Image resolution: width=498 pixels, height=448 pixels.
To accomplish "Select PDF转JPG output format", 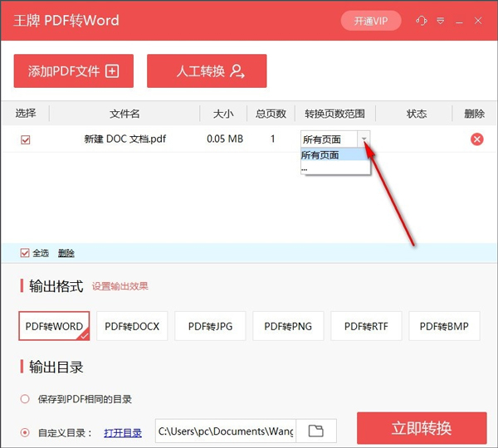I will pos(210,326).
